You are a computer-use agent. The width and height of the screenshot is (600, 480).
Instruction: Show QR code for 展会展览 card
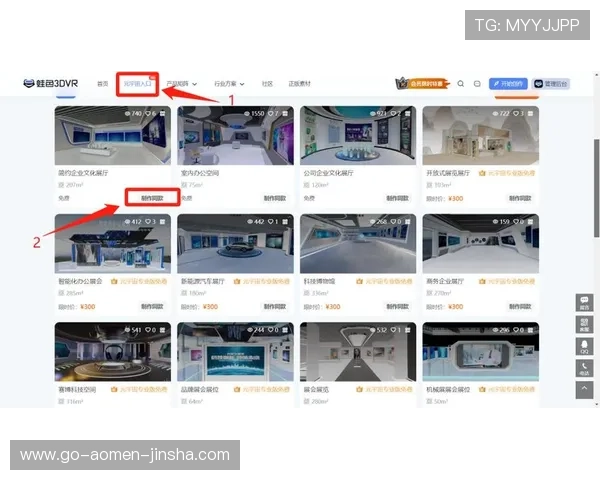pyautogui.click(x=408, y=330)
